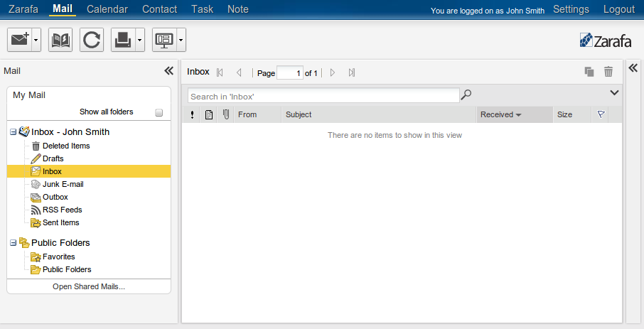
Task: Go to previous page arrow
Action: [x=239, y=72]
